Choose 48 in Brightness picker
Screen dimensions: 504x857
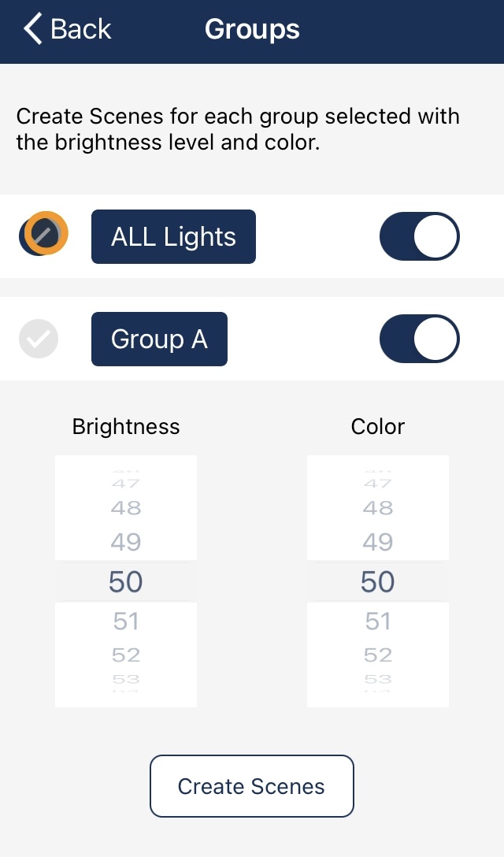pos(126,508)
